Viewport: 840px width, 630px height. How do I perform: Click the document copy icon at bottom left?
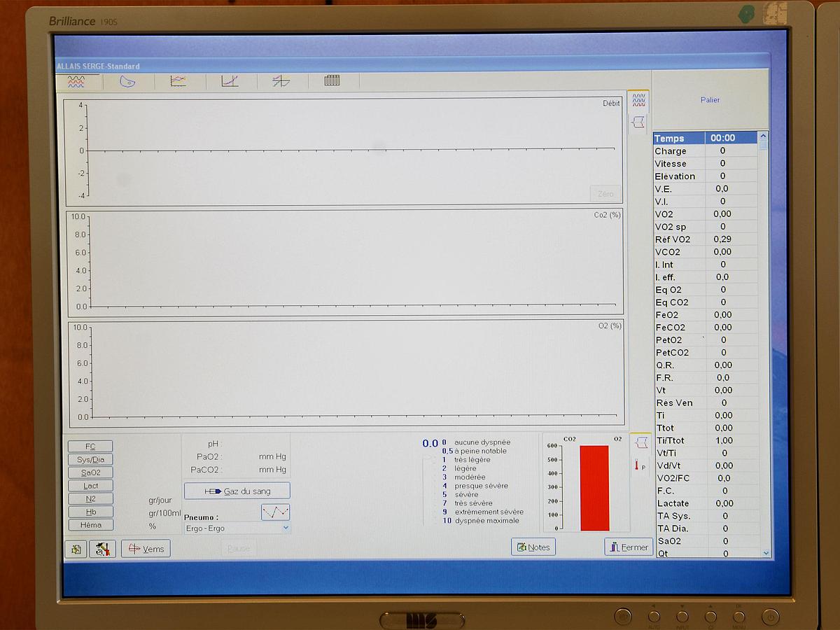[76, 549]
